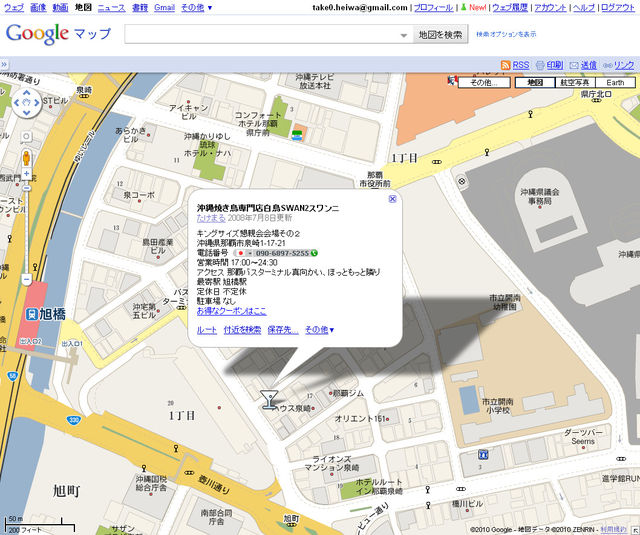Click the blue school crossing icon near 進学館

[483, 454]
